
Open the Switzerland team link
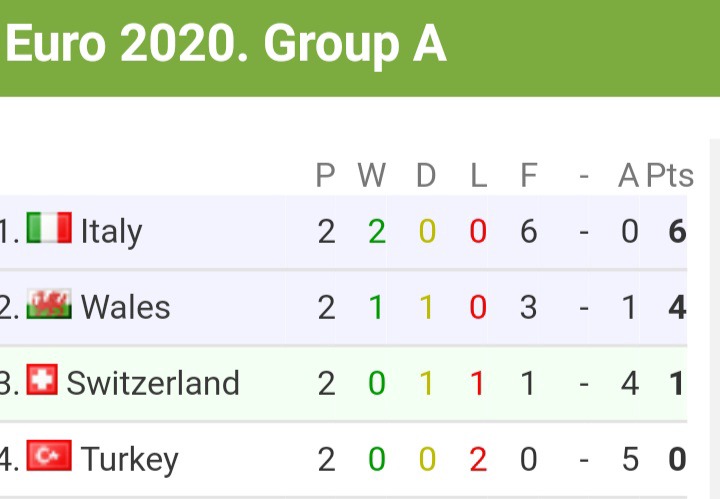[152, 383]
